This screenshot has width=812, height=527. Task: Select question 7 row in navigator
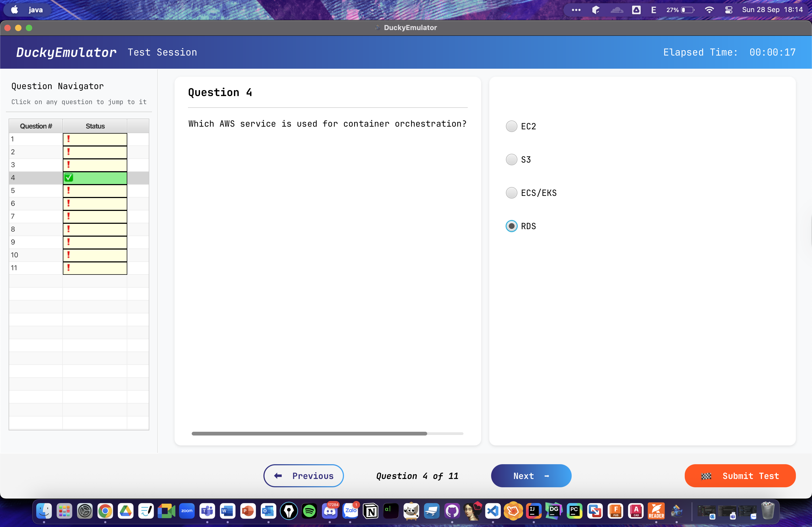point(79,217)
